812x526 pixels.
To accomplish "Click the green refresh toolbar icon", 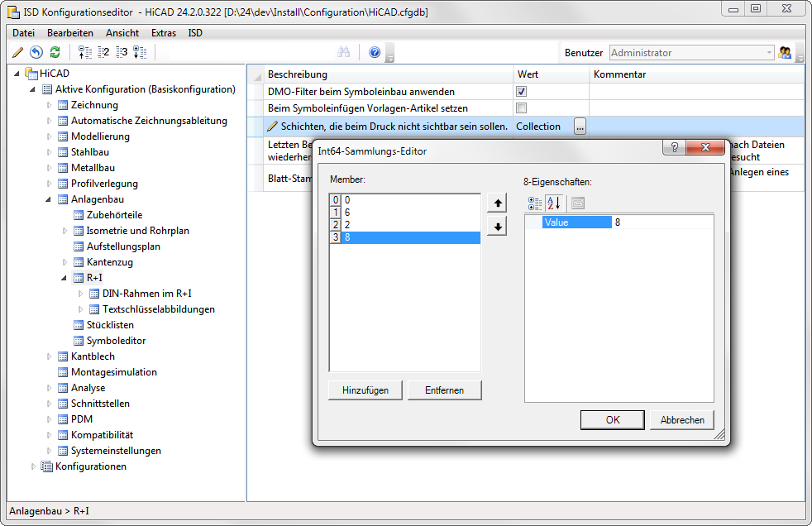I will click(x=55, y=52).
